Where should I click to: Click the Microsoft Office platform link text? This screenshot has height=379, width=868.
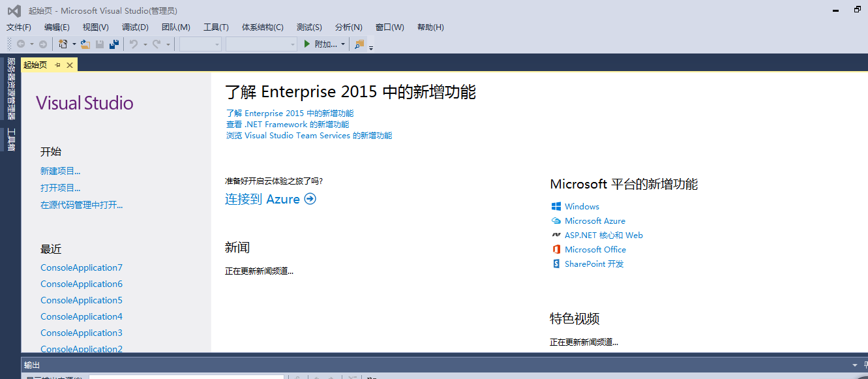click(595, 249)
